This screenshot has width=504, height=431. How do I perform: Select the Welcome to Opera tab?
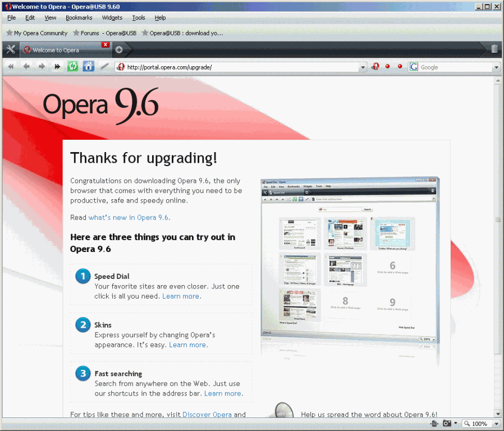point(66,50)
